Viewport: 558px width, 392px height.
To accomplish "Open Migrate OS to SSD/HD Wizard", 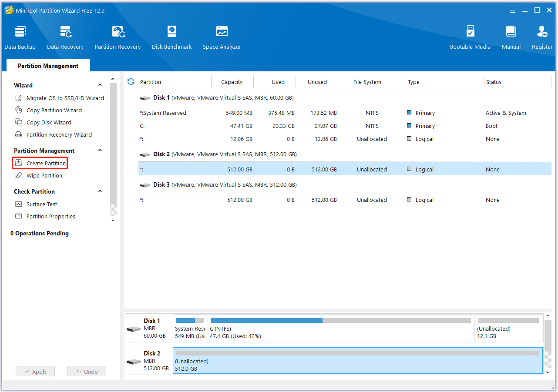I will pos(65,98).
